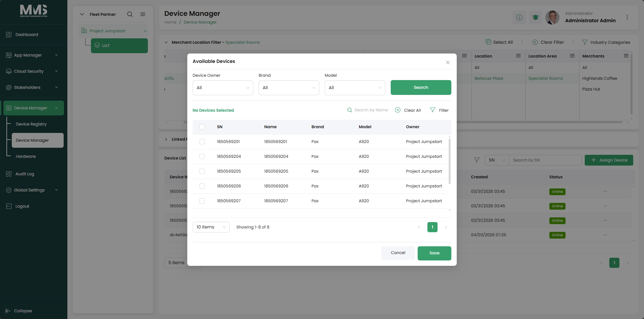Open the notifications bell icon
The image size is (644, 319).
tap(536, 17)
